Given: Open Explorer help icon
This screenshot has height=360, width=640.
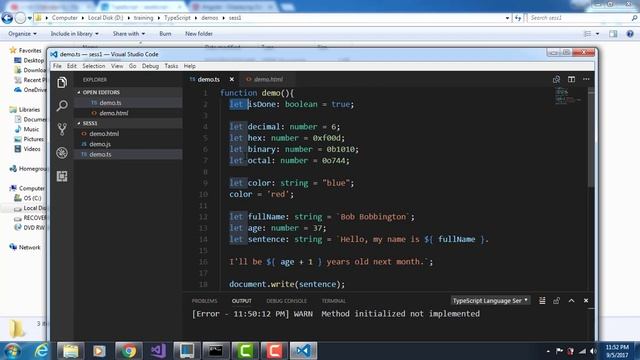Looking at the screenshot, I should click(x=630, y=34).
